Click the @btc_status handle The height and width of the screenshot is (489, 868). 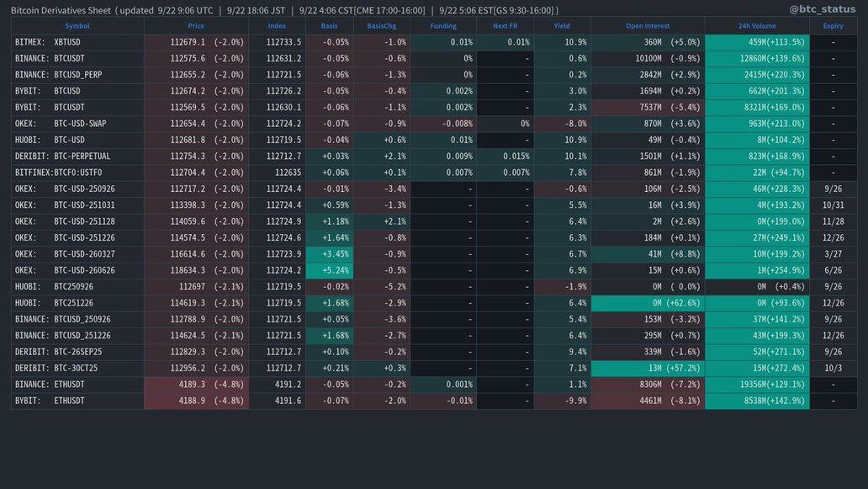822,9
